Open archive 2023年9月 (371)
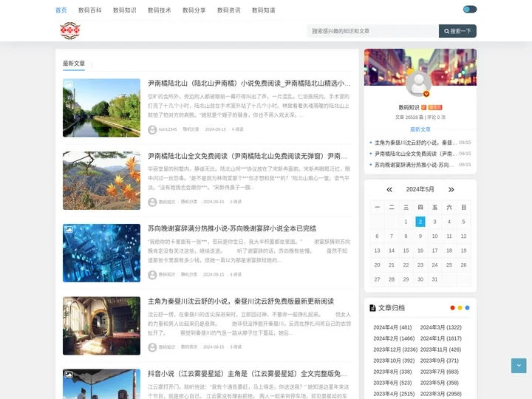This screenshot has height=399, width=532. pos(440,361)
